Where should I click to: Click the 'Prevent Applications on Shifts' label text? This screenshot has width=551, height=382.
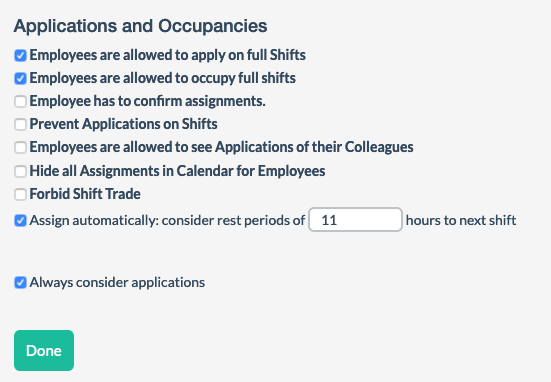(x=123, y=124)
